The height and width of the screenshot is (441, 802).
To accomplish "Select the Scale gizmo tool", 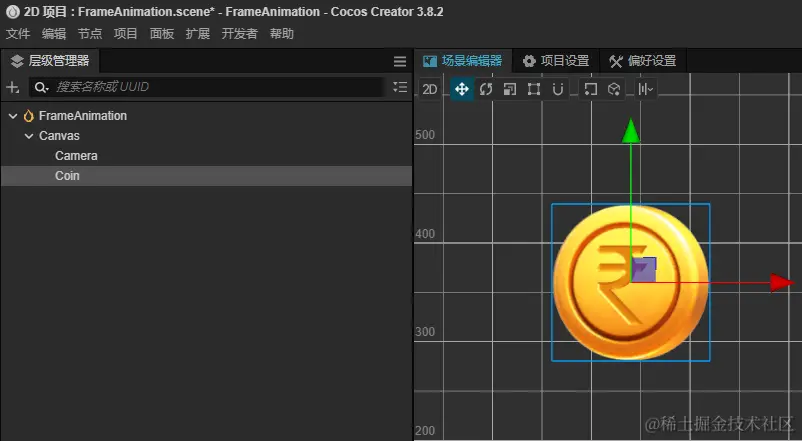I will coord(510,90).
